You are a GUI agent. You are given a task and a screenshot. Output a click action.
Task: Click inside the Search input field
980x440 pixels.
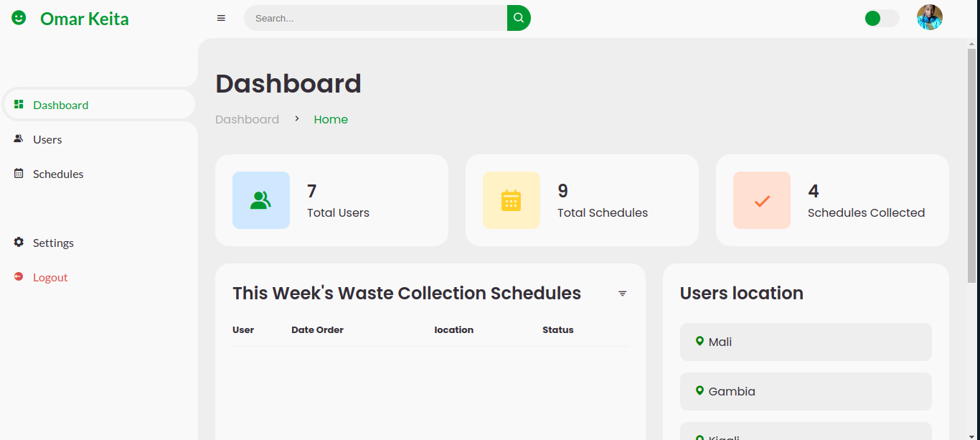click(373, 18)
